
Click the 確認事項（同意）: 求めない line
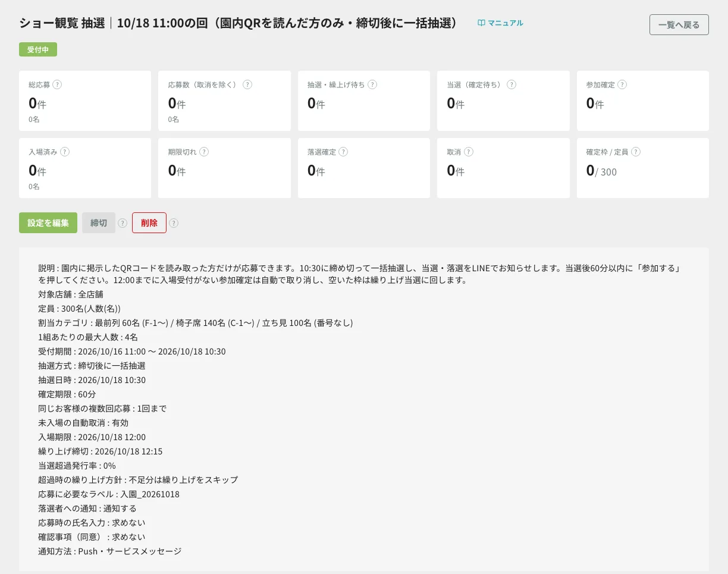click(x=92, y=537)
